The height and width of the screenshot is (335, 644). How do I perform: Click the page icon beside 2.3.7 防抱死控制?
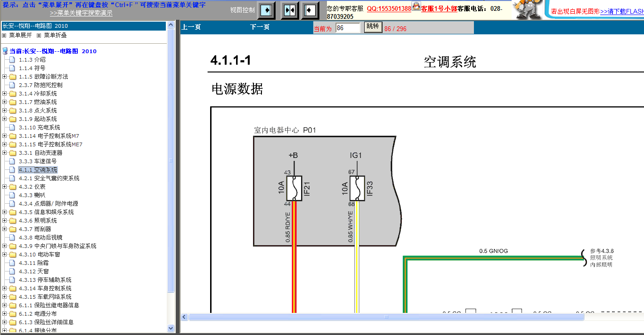(13, 85)
